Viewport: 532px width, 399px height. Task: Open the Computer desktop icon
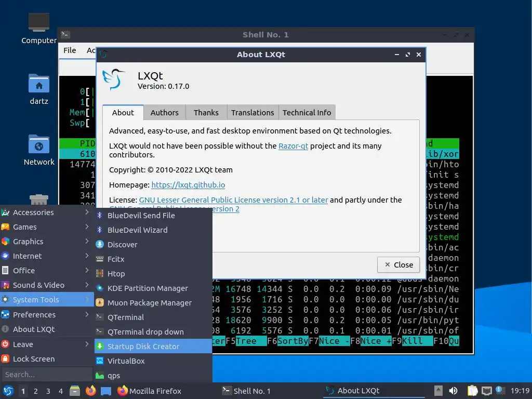(x=38, y=22)
